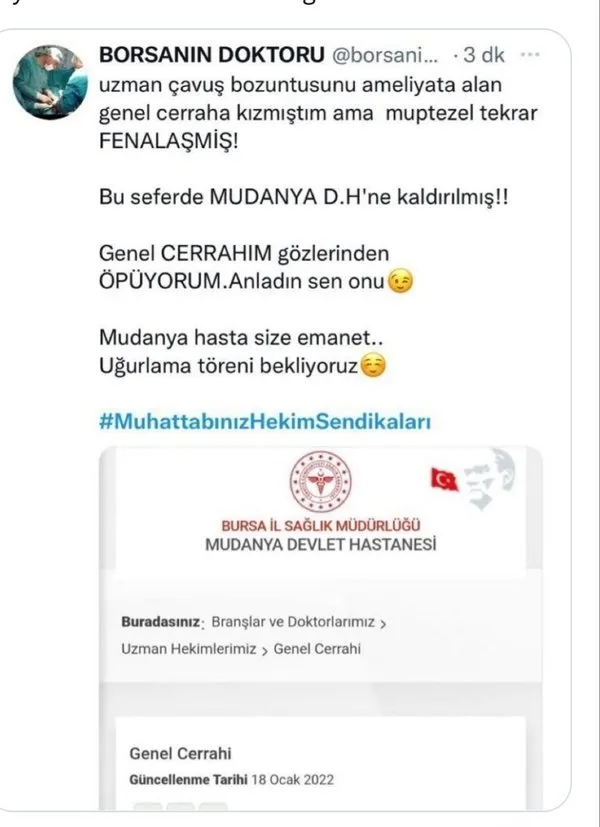
Task: Open the BORSANIN DOKTORU display name
Action: tap(211, 54)
